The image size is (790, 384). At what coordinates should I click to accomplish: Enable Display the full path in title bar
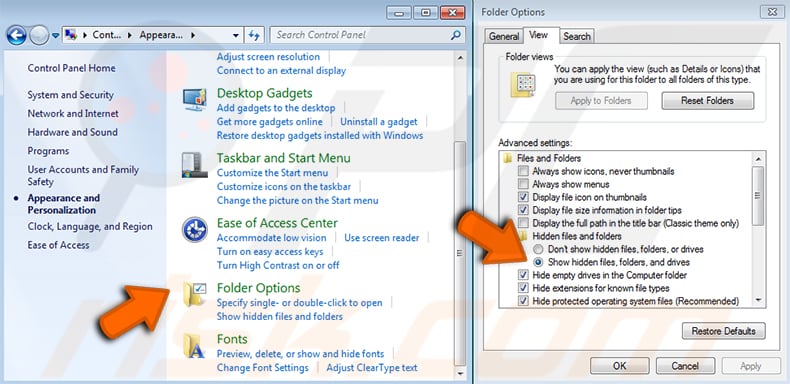point(523,223)
